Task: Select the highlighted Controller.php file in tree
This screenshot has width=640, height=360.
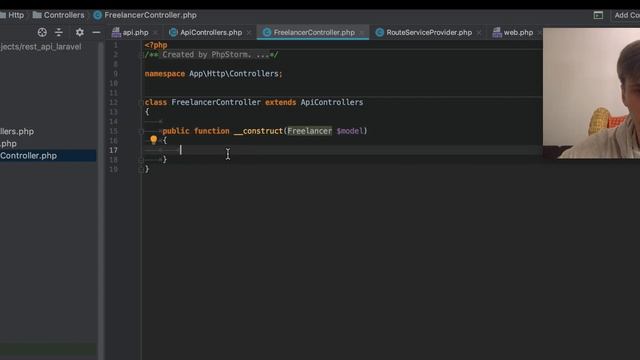Action: 48,156
